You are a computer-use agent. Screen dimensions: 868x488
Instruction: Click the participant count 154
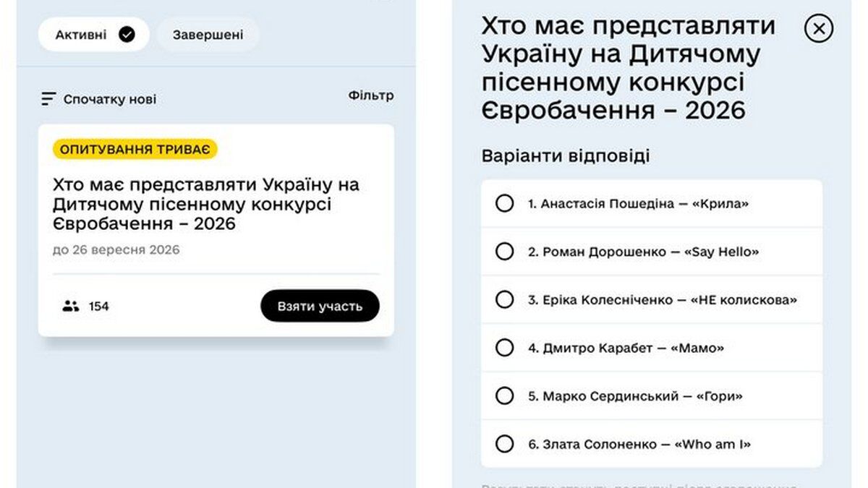pos(99,307)
